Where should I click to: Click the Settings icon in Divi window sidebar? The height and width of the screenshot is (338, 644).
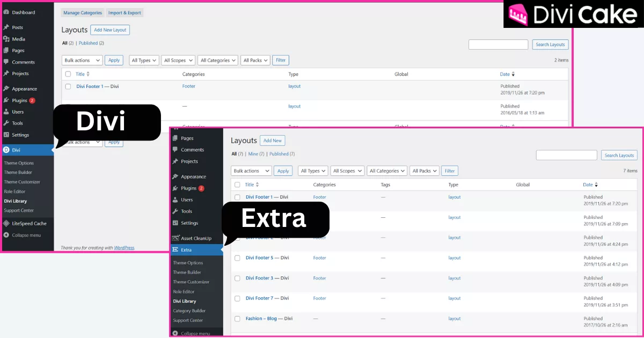(6, 135)
